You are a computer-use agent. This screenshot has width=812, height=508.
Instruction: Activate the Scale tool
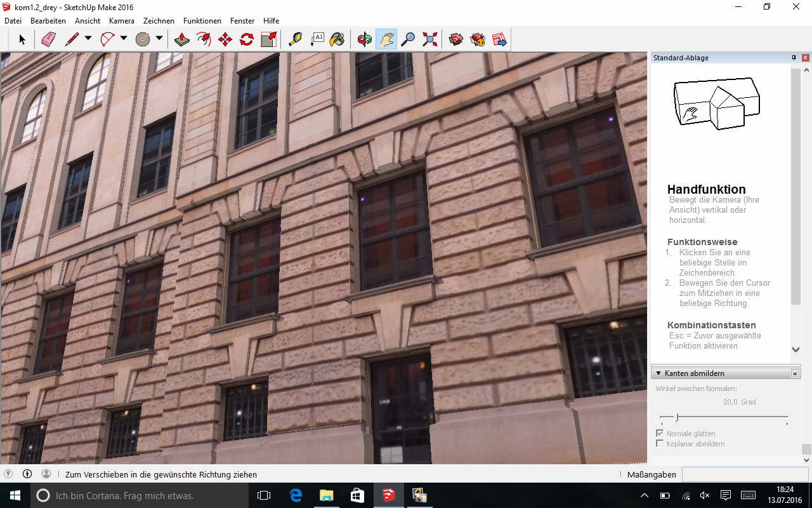pos(268,39)
